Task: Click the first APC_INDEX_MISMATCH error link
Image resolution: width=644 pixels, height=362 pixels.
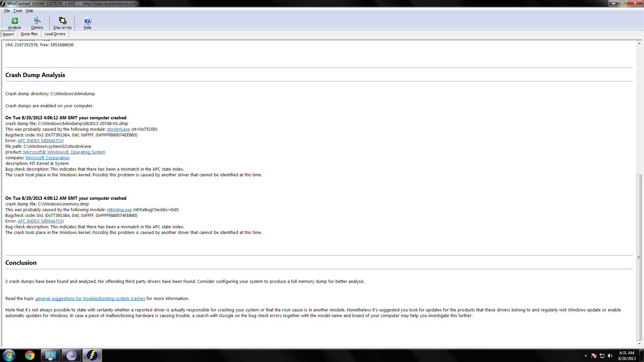Action: coord(40,141)
